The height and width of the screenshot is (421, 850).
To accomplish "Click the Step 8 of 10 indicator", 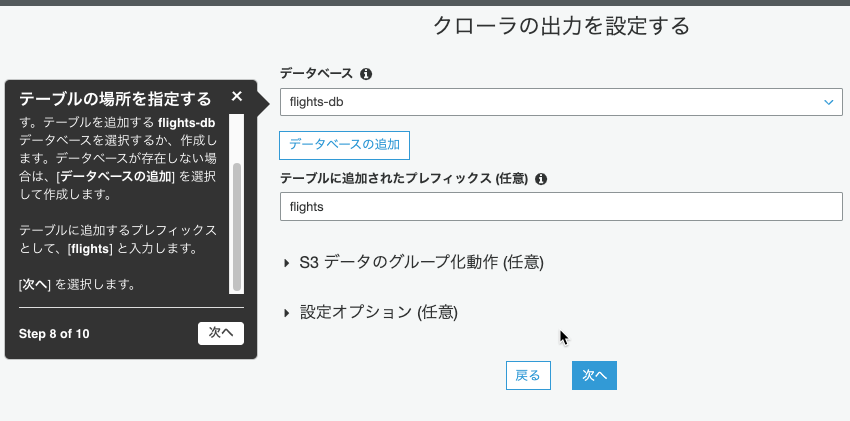I will 54,334.
